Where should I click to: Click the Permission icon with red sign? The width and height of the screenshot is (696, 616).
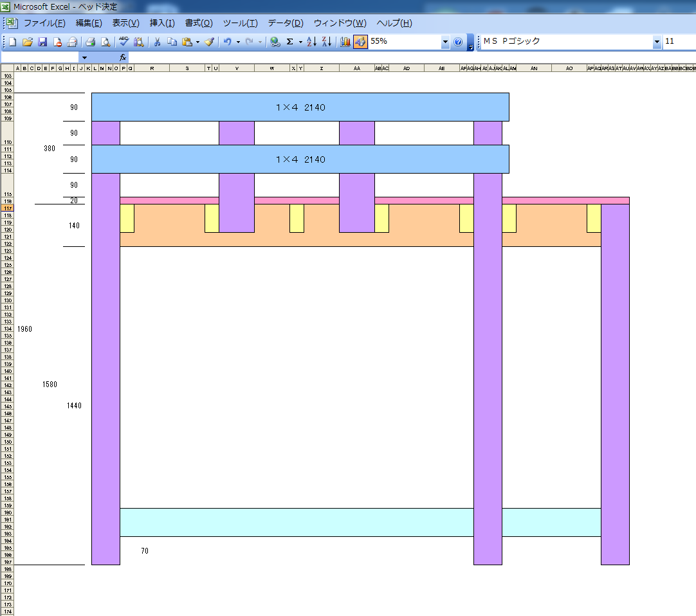click(x=57, y=42)
